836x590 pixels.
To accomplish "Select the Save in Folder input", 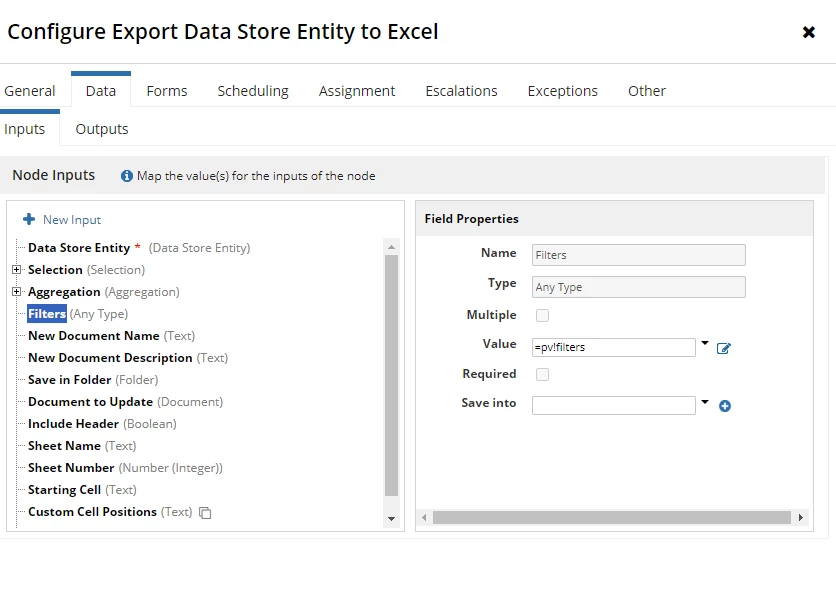I will click(x=93, y=379).
